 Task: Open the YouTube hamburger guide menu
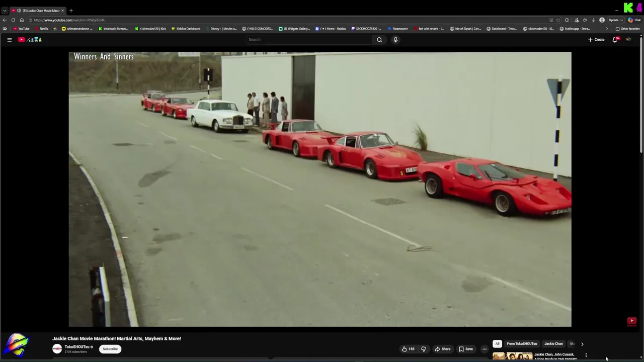click(9, 40)
